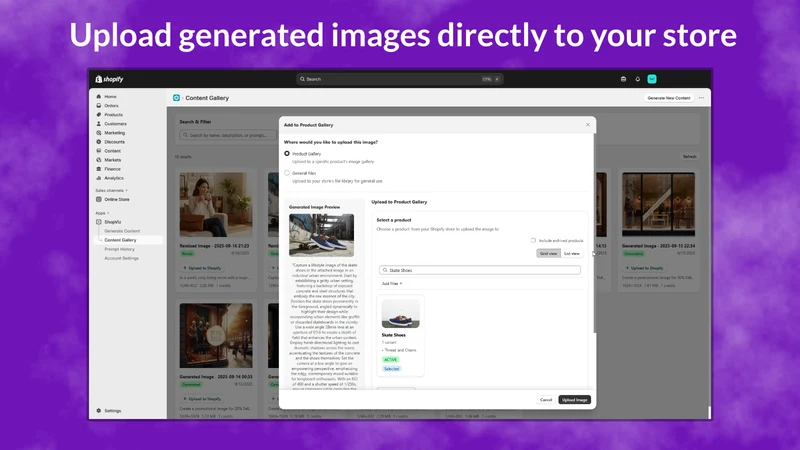Image resolution: width=800 pixels, height=450 pixels.
Task: Click the Upload Image button
Action: 574,400
